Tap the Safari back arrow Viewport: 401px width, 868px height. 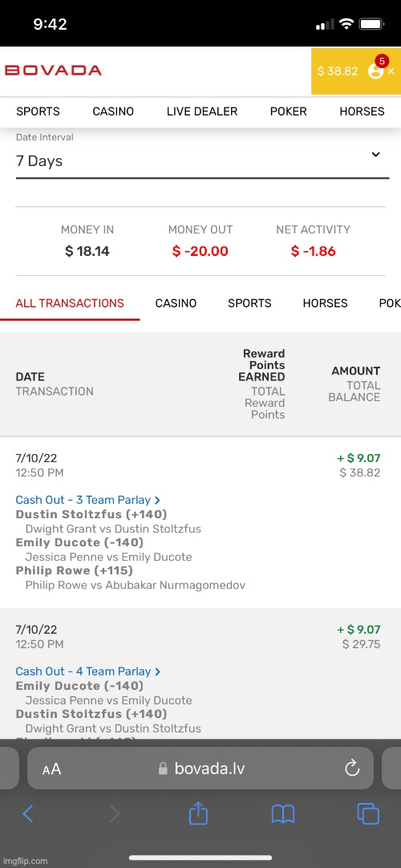(x=27, y=813)
